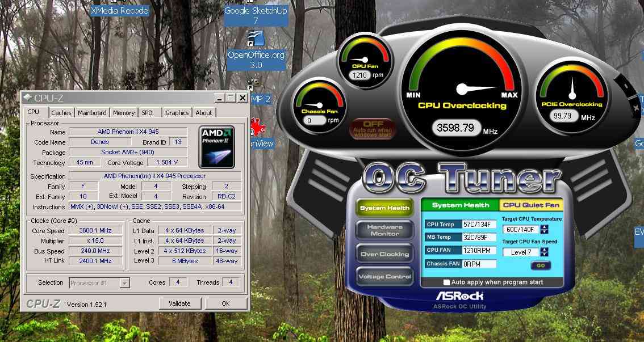The height and width of the screenshot is (342, 644).
Task: Click the CPU-Z title bar icon
Action: point(27,98)
